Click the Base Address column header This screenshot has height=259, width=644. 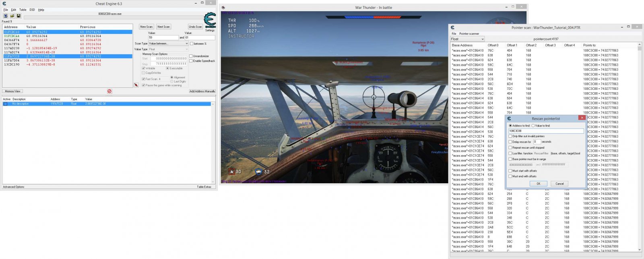[462, 45]
